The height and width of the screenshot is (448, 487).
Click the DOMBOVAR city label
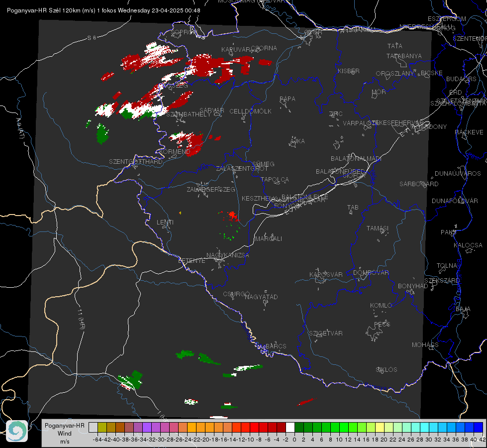point(371,273)
